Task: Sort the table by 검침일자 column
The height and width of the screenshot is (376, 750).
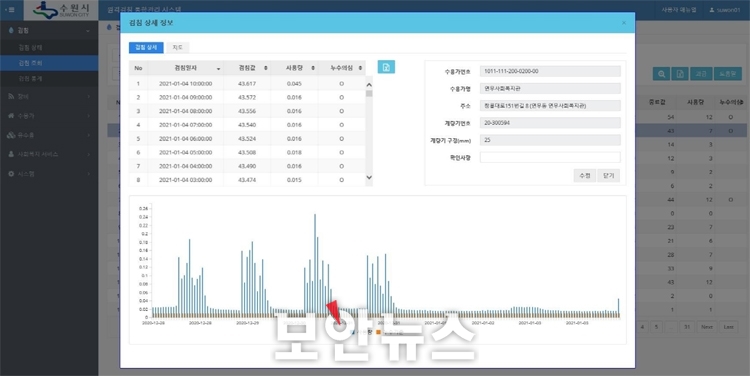Action: click(186, 68)
